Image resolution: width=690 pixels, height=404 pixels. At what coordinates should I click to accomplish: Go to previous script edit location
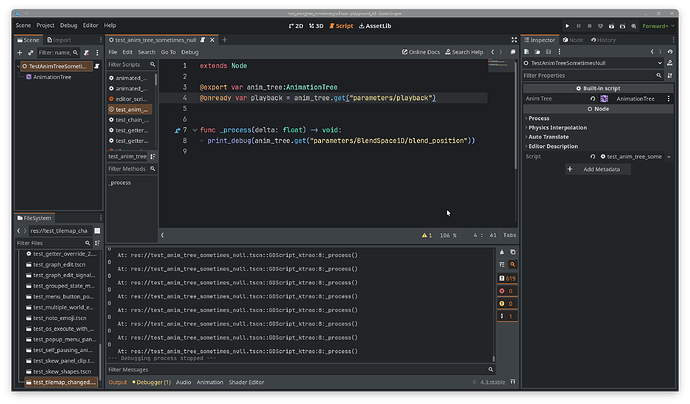point(492,52)
